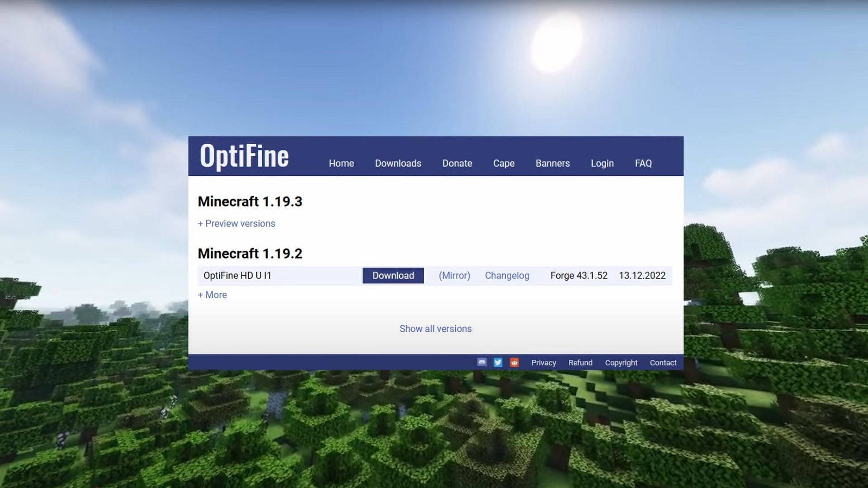Expand more versions under Minecraft 1.19.2

pos(212,294)
